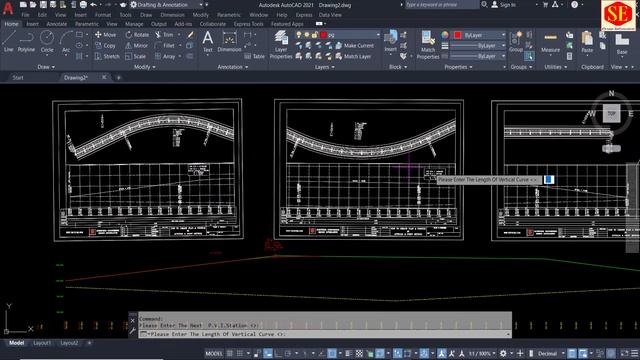Viewport: 640px width, 360px height.
Task: Add a new layout with plus button
Action: click(x=89, y=343)
